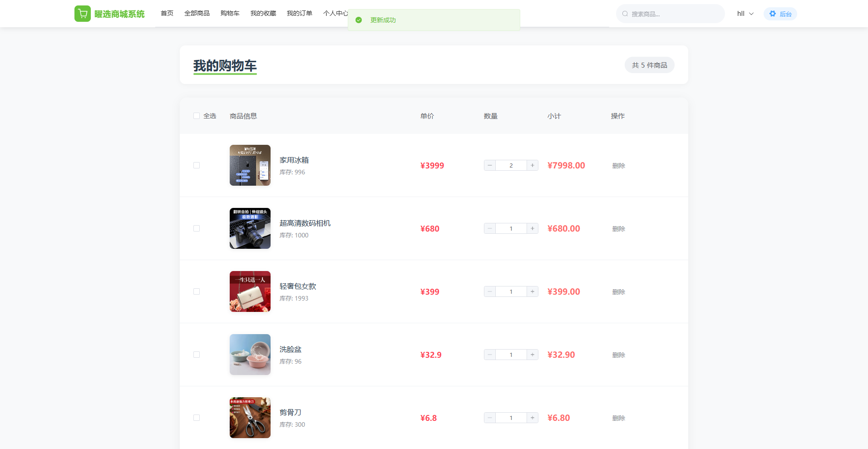Go to 我的订单 in the top menu
Screen dimensions: 868x449
(299, 13)
